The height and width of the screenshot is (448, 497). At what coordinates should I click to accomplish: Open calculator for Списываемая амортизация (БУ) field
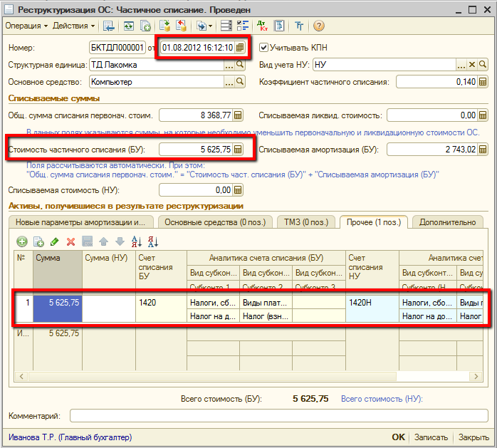pyautogui.click(x=483, y=150)
